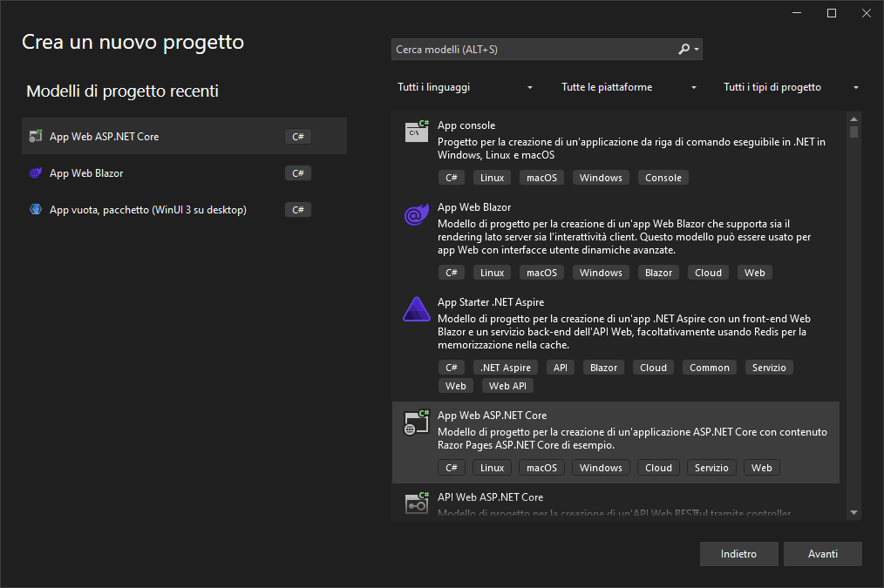Click the Cloud tag under App Web Blazor
The height and width of the screenshot is (588, 884).
[x=708, y=273]
